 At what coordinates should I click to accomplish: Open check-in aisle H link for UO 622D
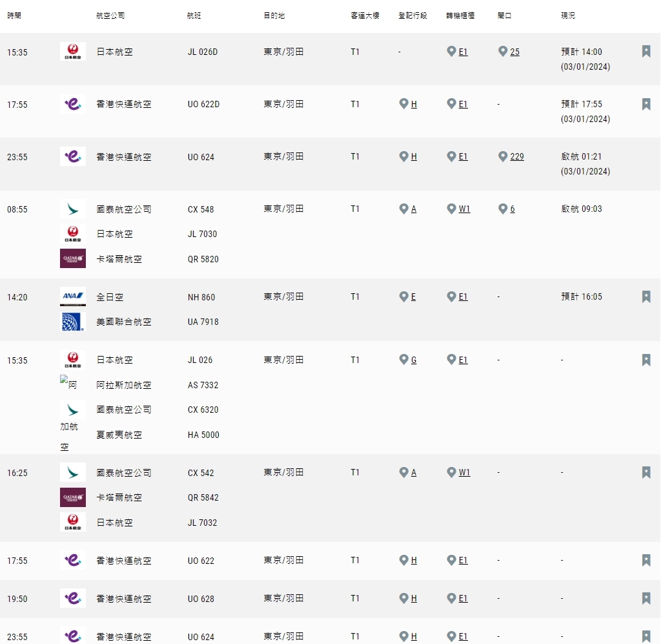pos(414,105)
